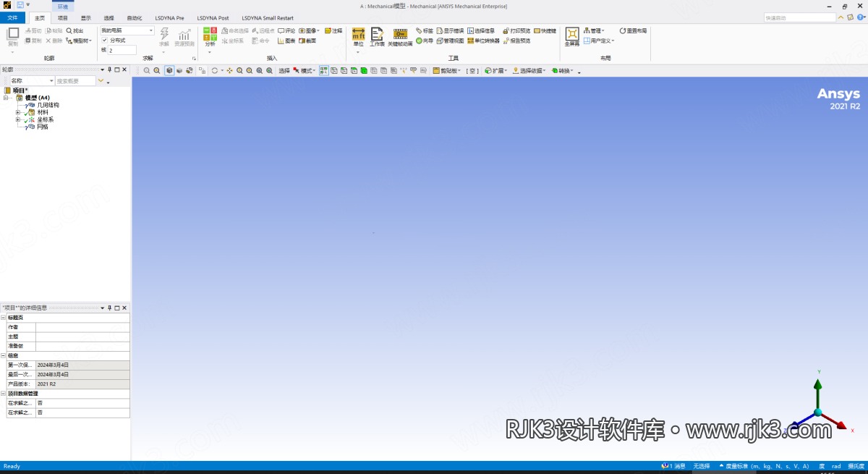Open 管理视图 manage views
This screenshot has height=474, width=868.
[450, 41]
